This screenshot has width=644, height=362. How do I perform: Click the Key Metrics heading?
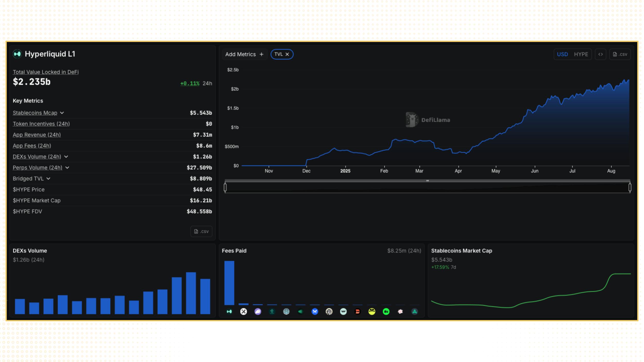28,101
